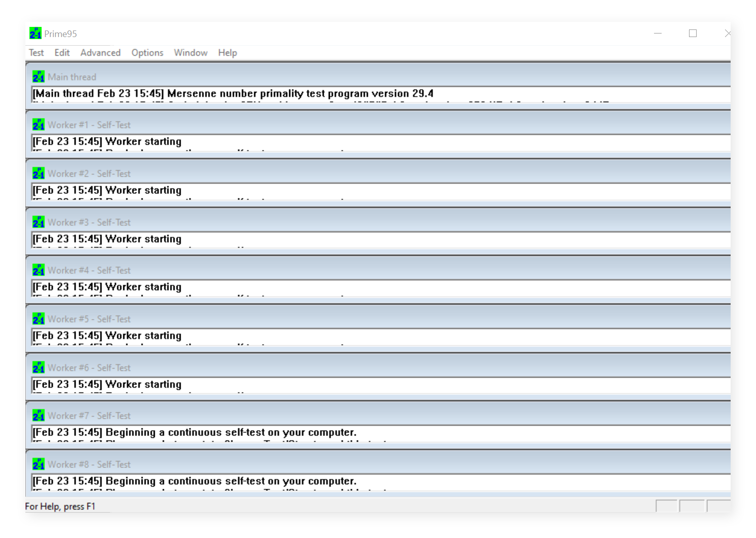The width and height of the screenshot is (756, 538).
Task: Click inside Worker #8 self-test log text
Action: coord(195,481)
